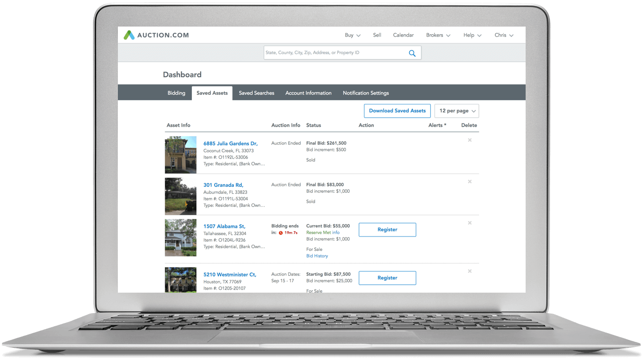Open the Help dropdown

pos(472,35)
